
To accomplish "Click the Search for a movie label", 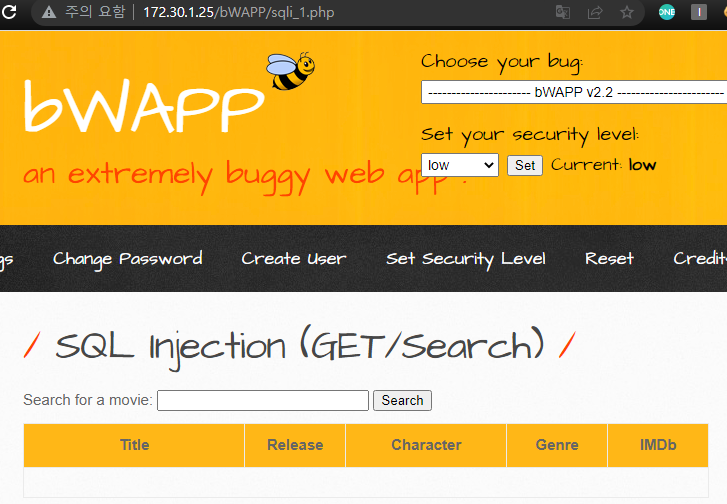I will coord(88,400).
